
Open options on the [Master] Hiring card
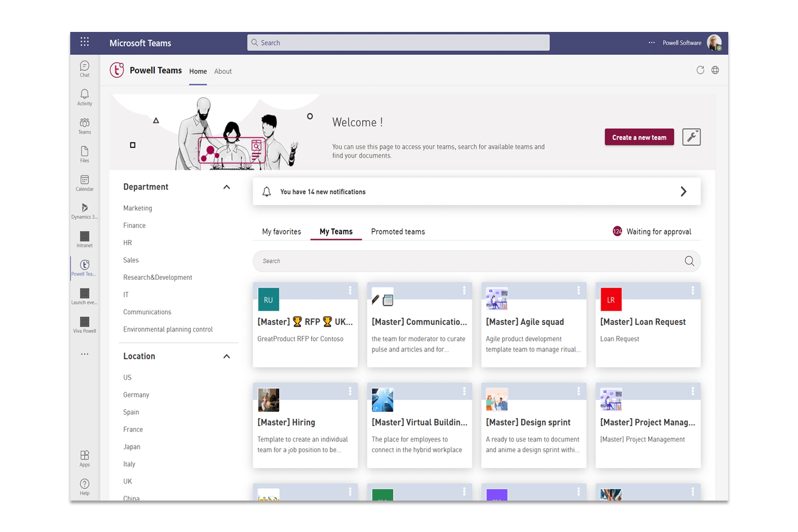pos(350,391)
